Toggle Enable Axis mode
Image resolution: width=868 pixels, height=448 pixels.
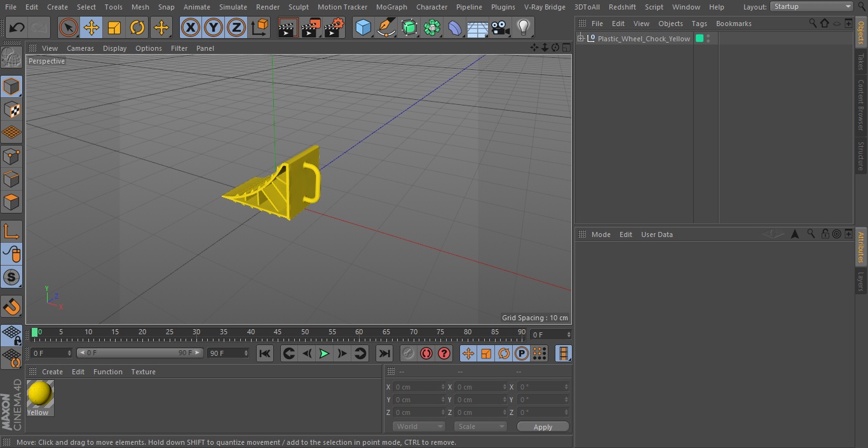tap(11, 231)
